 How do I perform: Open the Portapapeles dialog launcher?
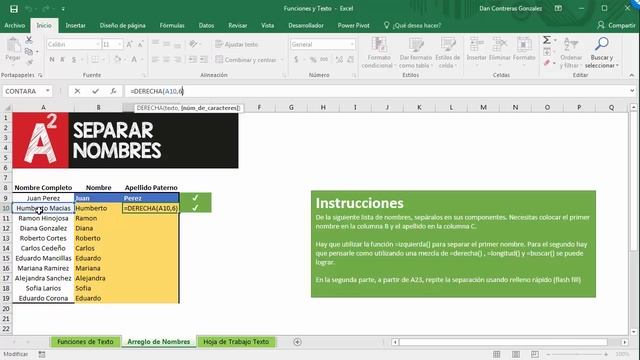click(x=40, y=75)
